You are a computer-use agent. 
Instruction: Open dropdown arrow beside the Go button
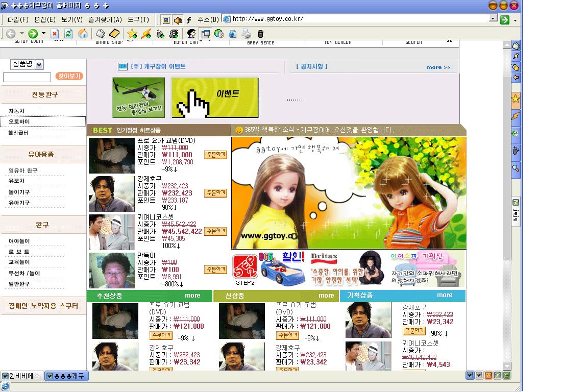515,20
